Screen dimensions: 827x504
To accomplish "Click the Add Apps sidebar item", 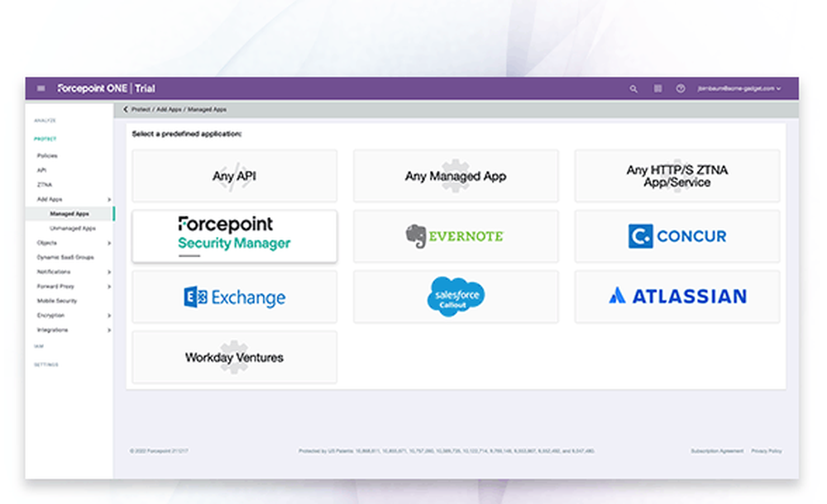I will 50,199.
